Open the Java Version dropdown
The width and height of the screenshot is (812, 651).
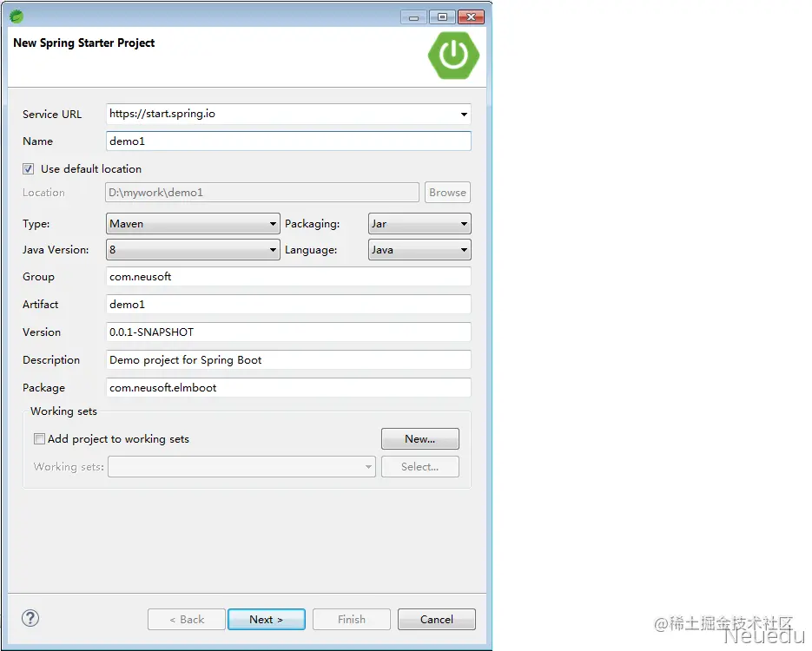(x=193, y=249)
